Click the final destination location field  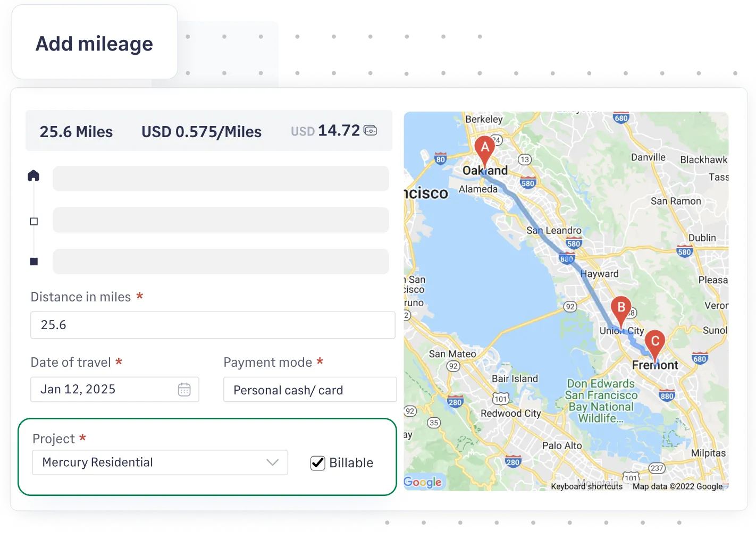pyautogui.click(x=221, y=261)
